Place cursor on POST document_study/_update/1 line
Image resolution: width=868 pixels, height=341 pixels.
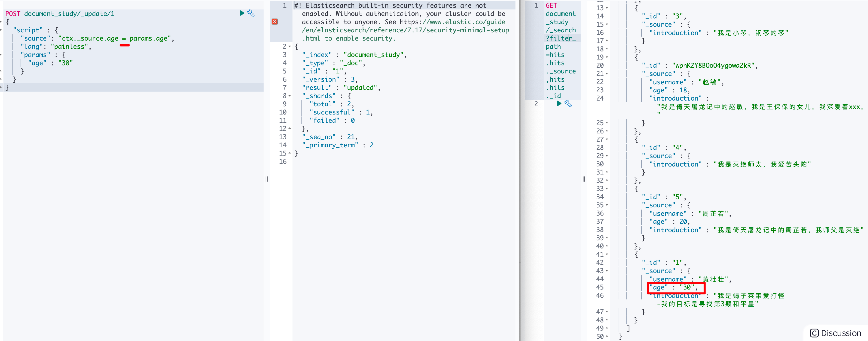pos(60,13)
